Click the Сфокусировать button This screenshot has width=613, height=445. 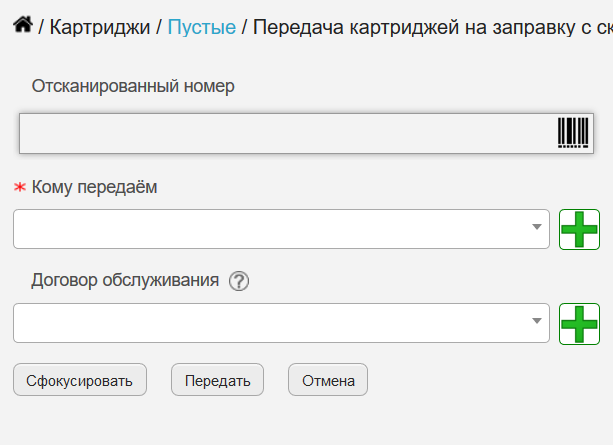pos(80,380)
